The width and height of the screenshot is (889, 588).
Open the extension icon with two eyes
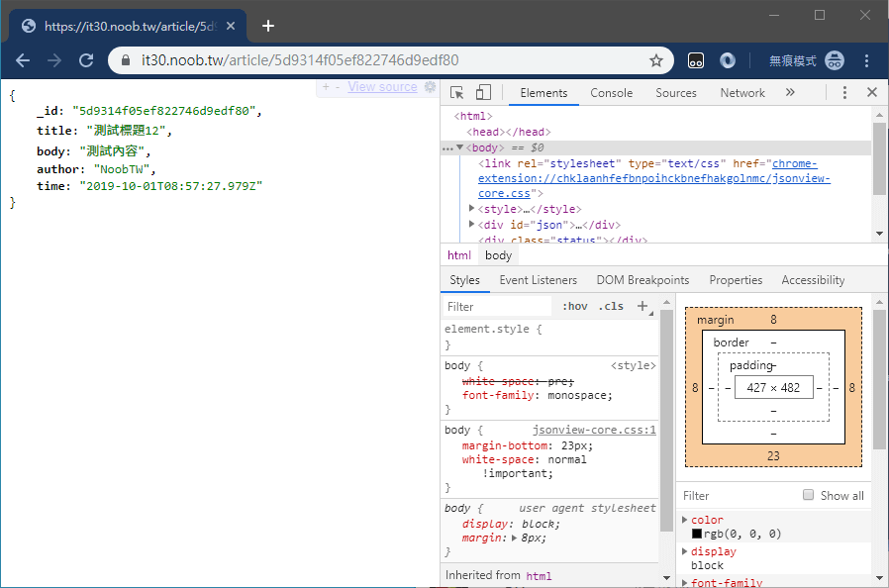pyautogui.click(x=696, y=60)
